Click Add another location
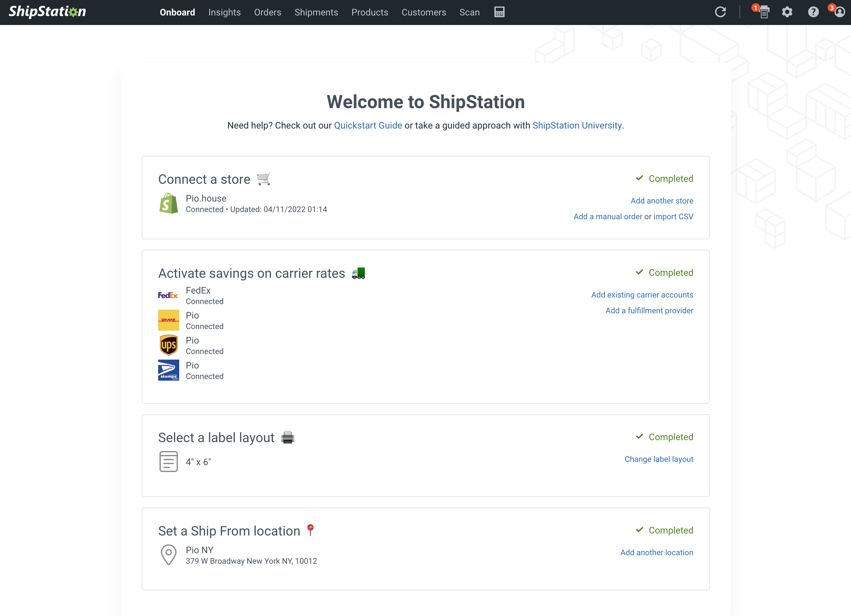851x616 pixels. point(656,553)
